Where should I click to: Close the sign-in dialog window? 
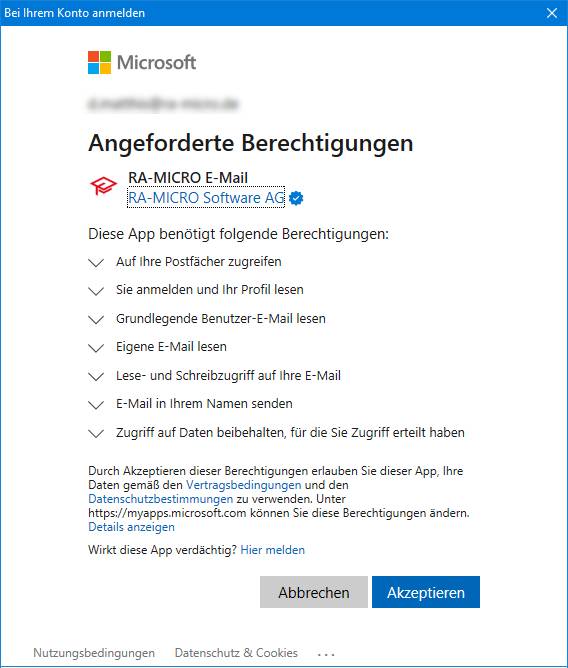552,13
